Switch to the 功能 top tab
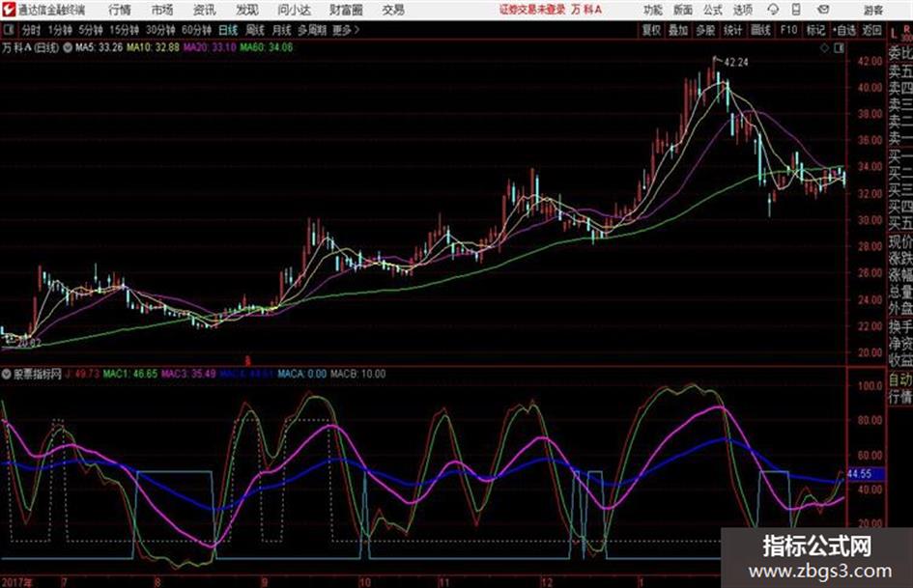The width and height of the screenshot is (913, 588). [x=653, y=10]
